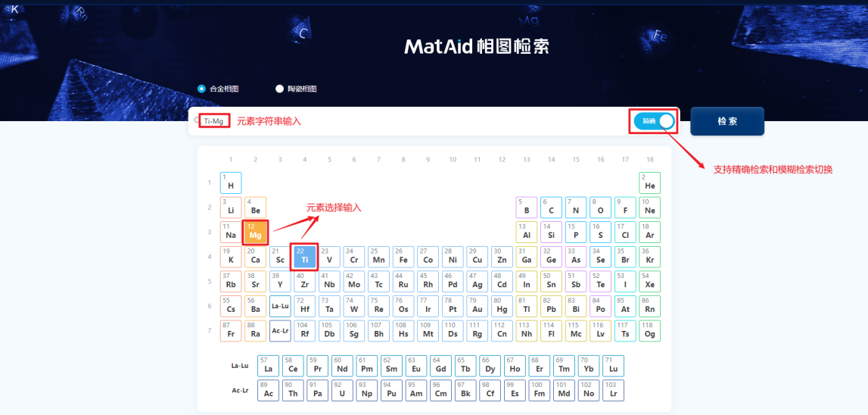The height and width of the screenshot is (415, 868).
Task: Click lawrencium Lr element tile
Action: pyautogui.click(x=613, y=390)
